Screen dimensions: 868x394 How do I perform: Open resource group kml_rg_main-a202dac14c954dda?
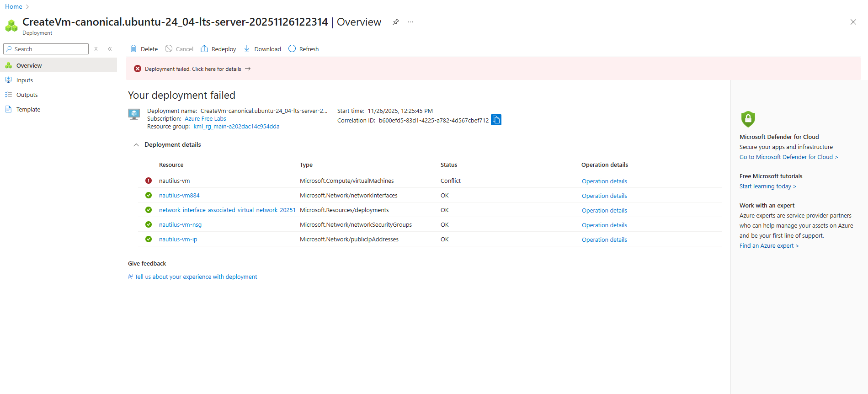click(x=236, y=127)
